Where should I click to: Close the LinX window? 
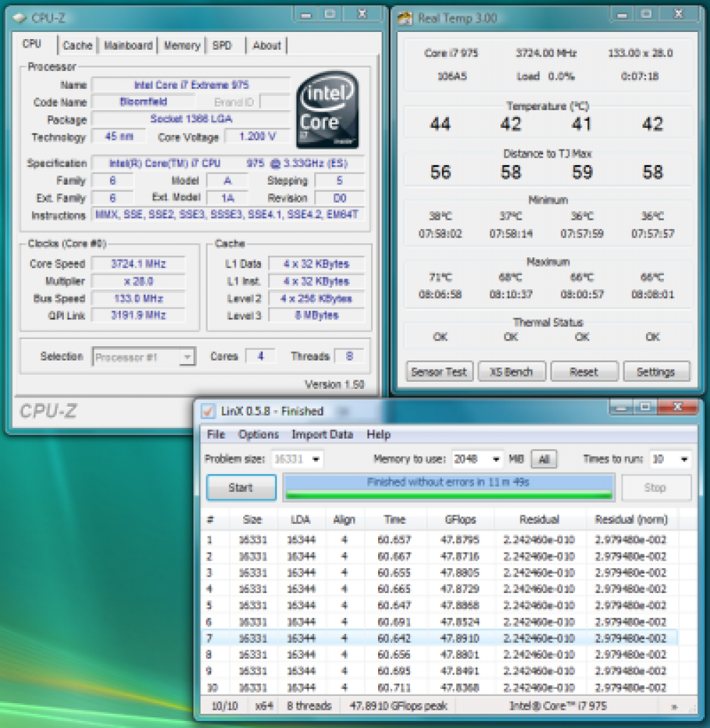point(678,407)
